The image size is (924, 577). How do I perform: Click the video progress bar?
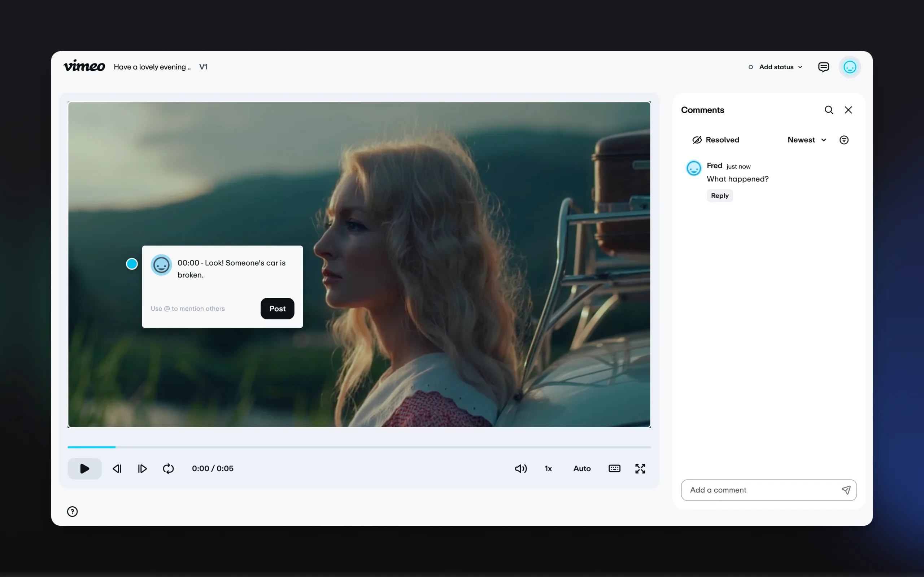tap(359, 447)
